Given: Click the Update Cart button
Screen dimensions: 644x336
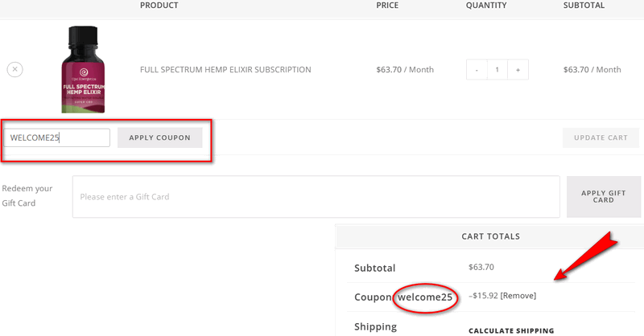Looking at the screenshot, I should (x=601, y=137).
